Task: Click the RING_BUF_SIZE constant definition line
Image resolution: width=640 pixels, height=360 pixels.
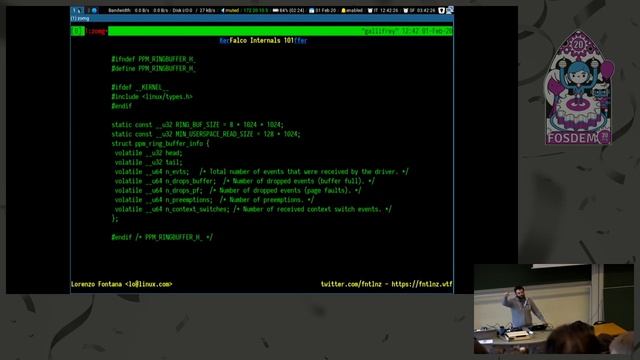Action: 198,125
